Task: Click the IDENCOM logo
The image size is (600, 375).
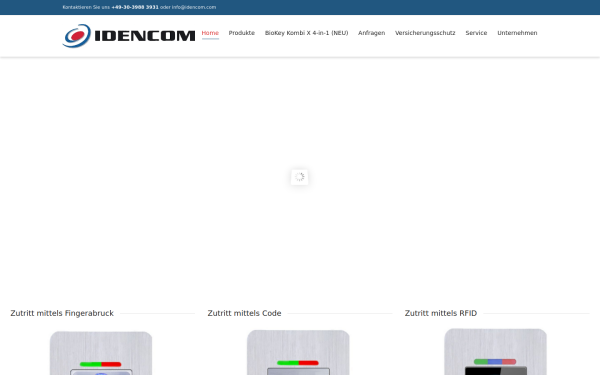Action: click(x=129, y=36)
